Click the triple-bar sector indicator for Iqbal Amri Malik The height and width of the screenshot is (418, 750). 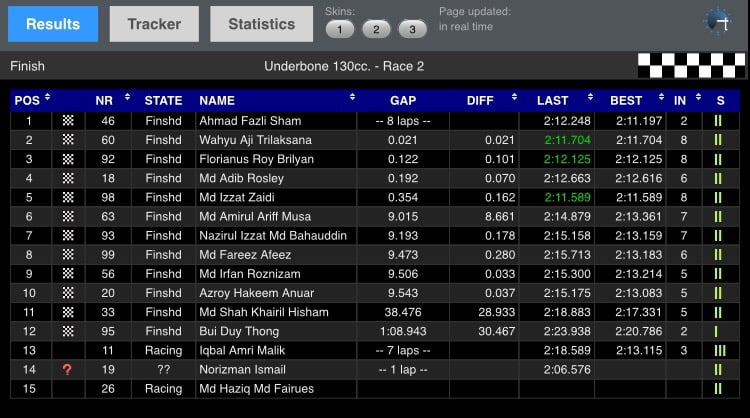point(718,350)
